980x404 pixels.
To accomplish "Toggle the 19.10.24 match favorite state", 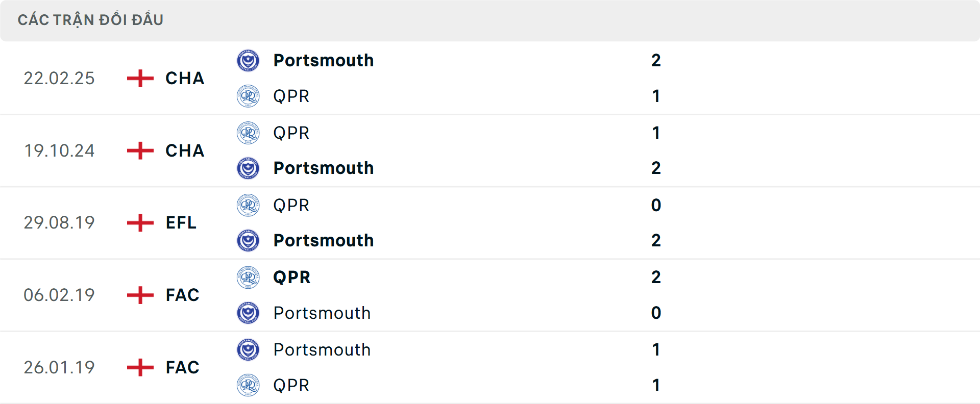I will click(x=490, y=150).
